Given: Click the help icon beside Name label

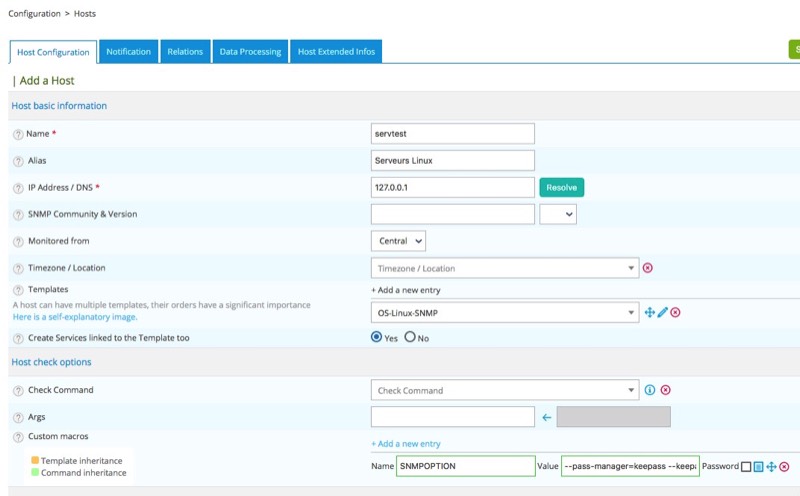Looking at the screenshot, I should 18,134.
